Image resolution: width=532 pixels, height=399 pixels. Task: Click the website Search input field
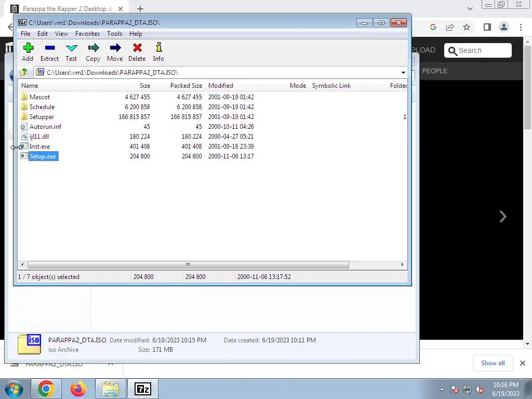478,50
